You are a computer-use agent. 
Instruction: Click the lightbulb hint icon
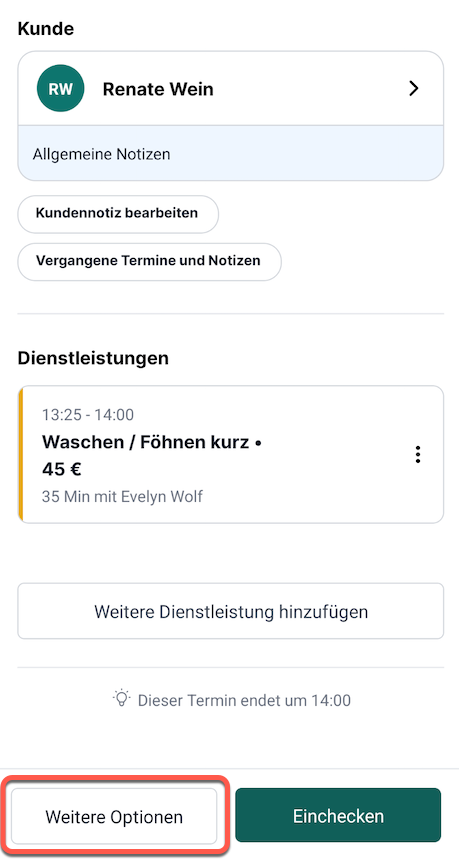[x=121, y=699]
